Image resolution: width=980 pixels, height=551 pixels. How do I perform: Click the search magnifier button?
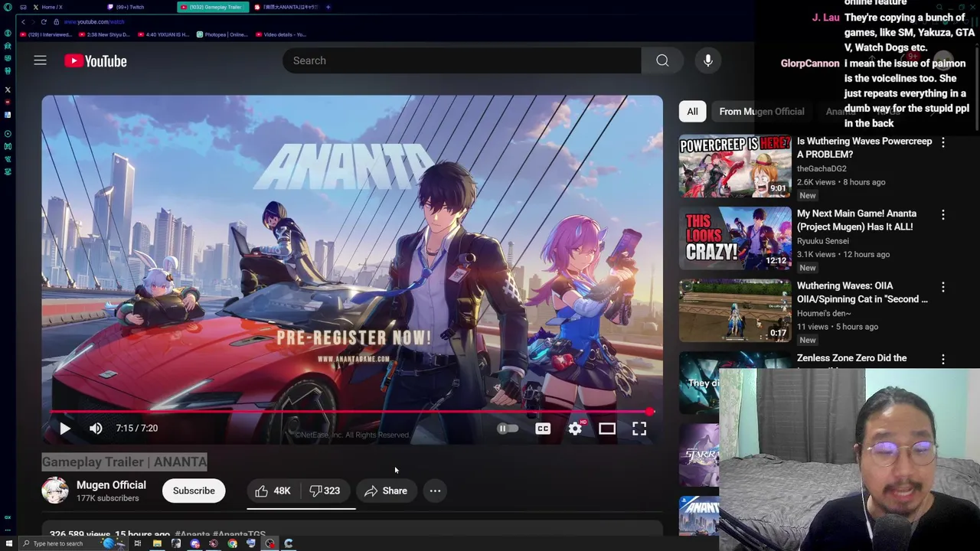662,60
